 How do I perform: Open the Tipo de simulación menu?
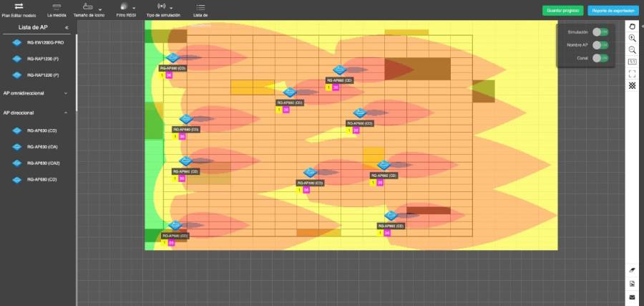pyautogui.click(x=163, y=9)
